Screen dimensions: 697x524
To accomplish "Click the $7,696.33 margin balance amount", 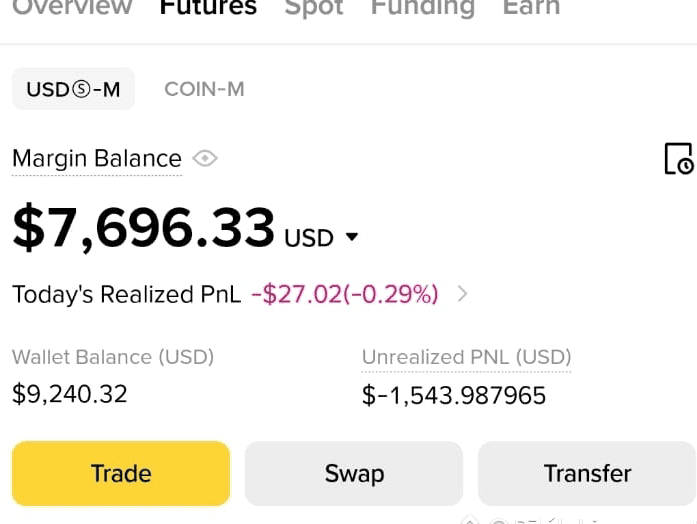I will coord(144,228).
